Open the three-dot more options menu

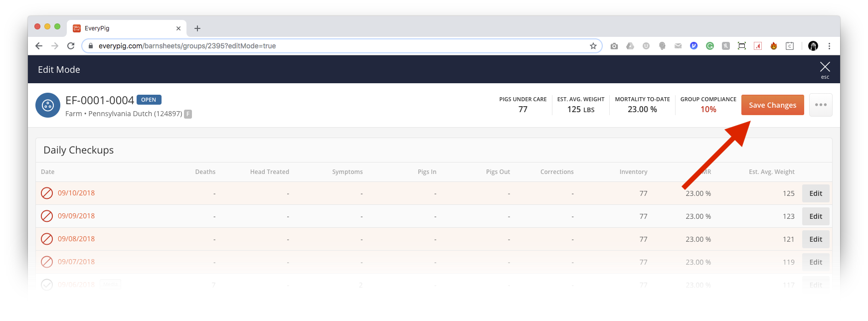[x=821, y=105]
